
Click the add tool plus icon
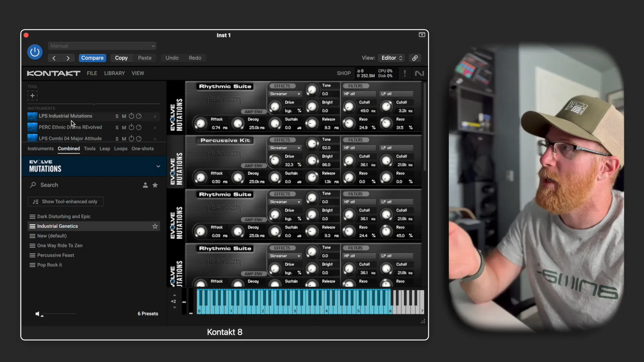pyautogui.click(x=33, y=96)
